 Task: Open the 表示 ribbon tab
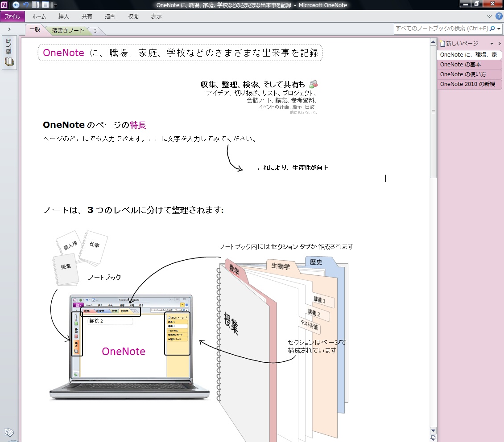(x=156, y=16)
